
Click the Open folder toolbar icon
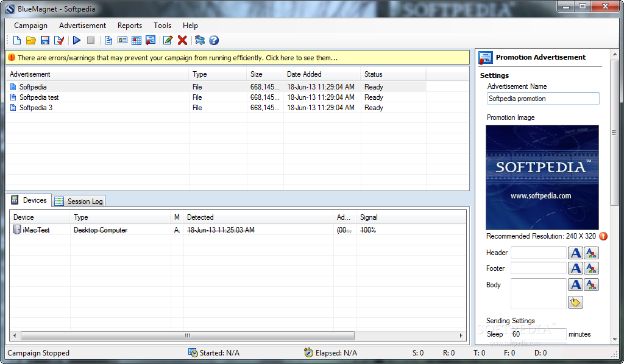30,40
